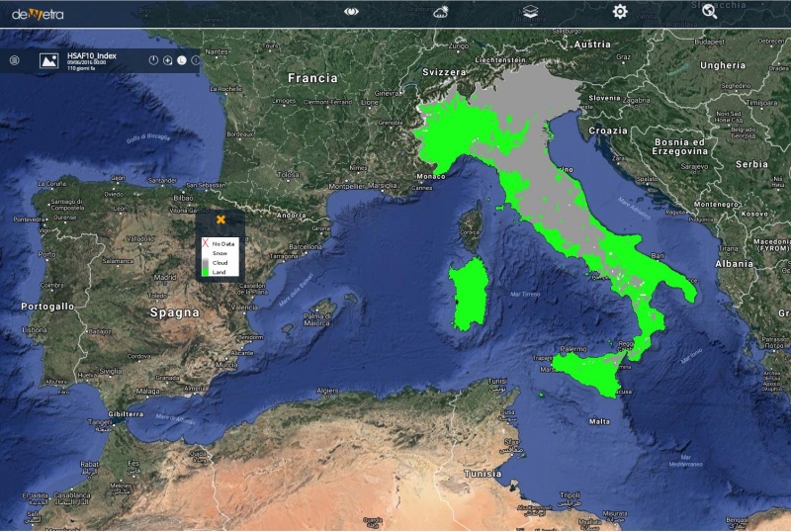Open the info icon on HSAF10_Index layer
This screenshot has height=532, width=791.
pyautogui.click(x=195, y=60)
